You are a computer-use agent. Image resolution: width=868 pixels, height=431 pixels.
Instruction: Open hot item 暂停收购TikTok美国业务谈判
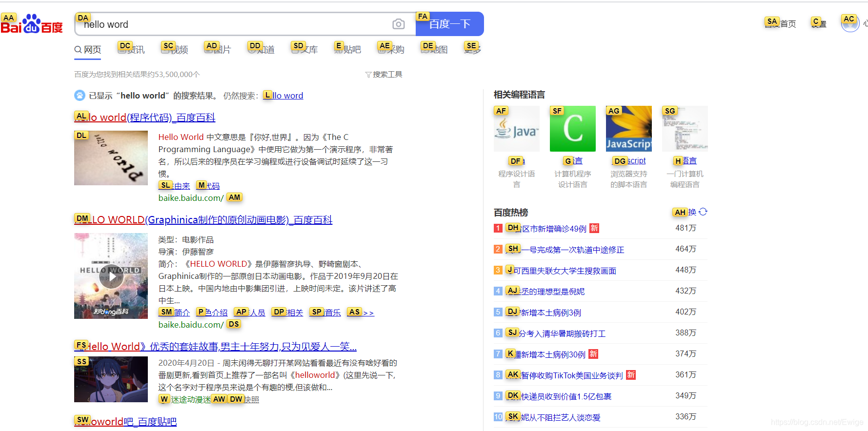point(565,375)
